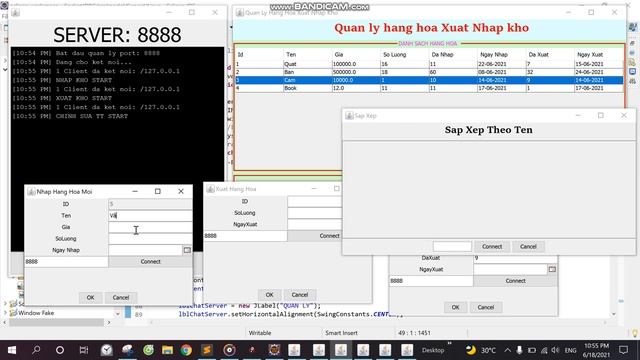Launch File Explorer from taskbar
Image resolution: width=640 pixels, height=360 pixels.
point(167,350)
